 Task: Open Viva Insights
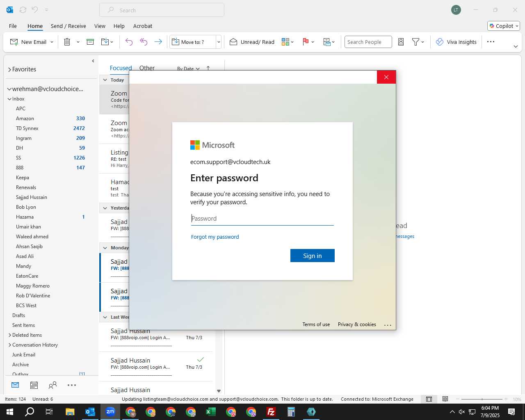[x=456, y=42]
